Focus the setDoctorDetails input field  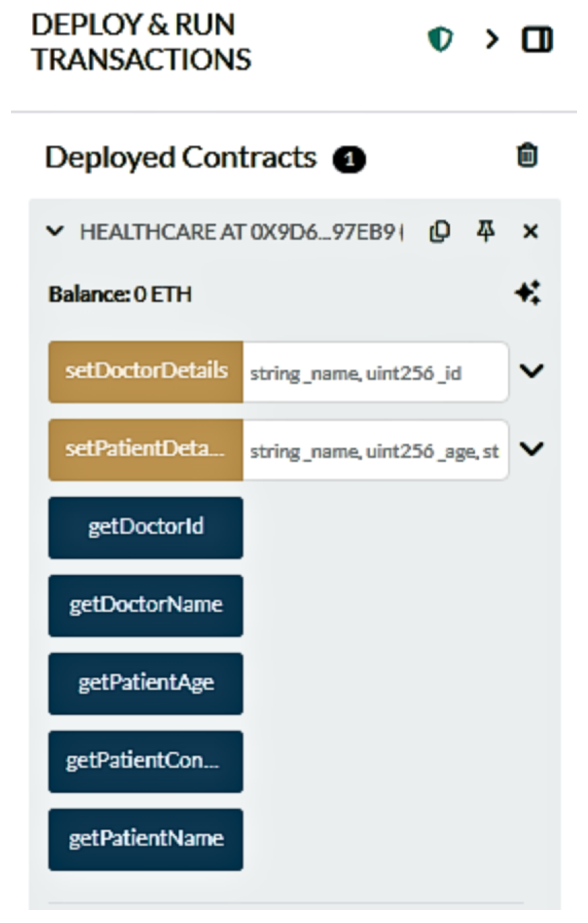click(x=376, y=372)
